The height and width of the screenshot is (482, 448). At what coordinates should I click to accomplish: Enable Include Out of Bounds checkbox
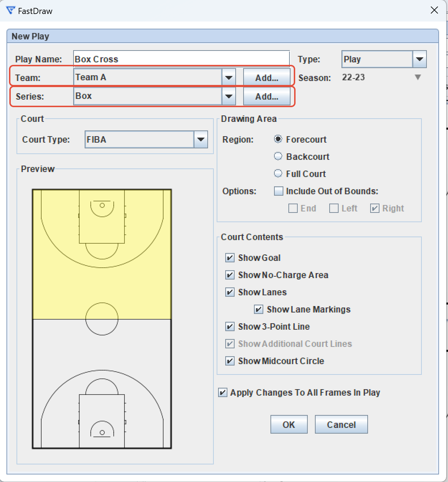[x=278, y=191]
